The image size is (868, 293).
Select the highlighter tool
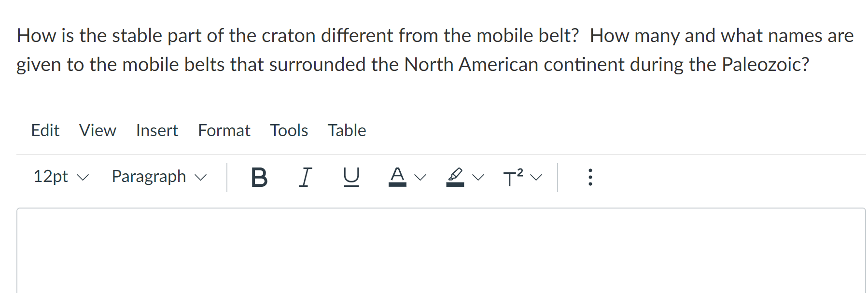454,177
